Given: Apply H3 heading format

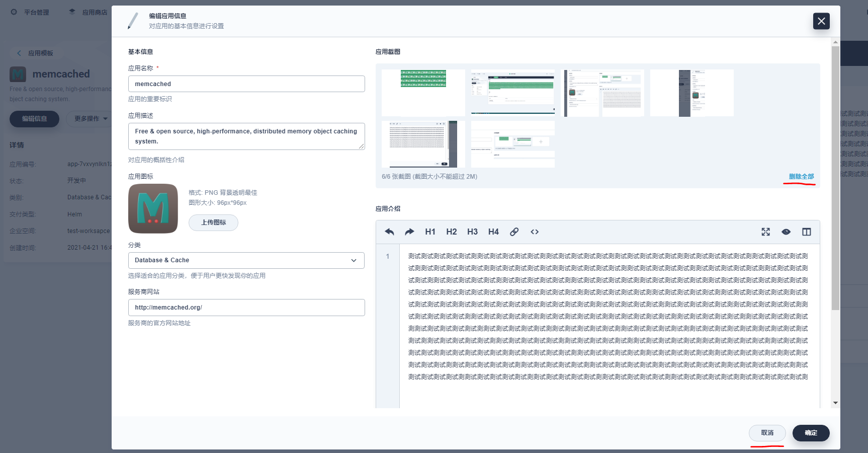Looking at the screenshot, I should 472,232.
